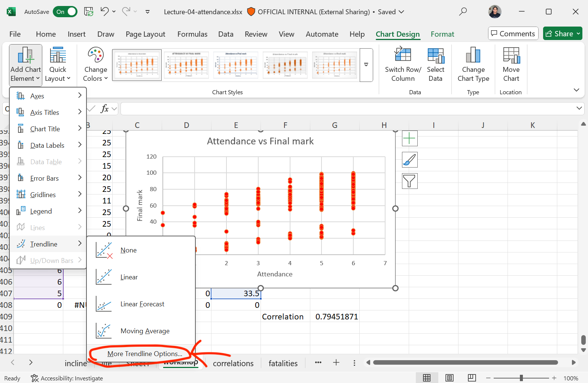The image size is (588, 383).
Task: Open the Comments pane button
Action: (x=513, y=34)
